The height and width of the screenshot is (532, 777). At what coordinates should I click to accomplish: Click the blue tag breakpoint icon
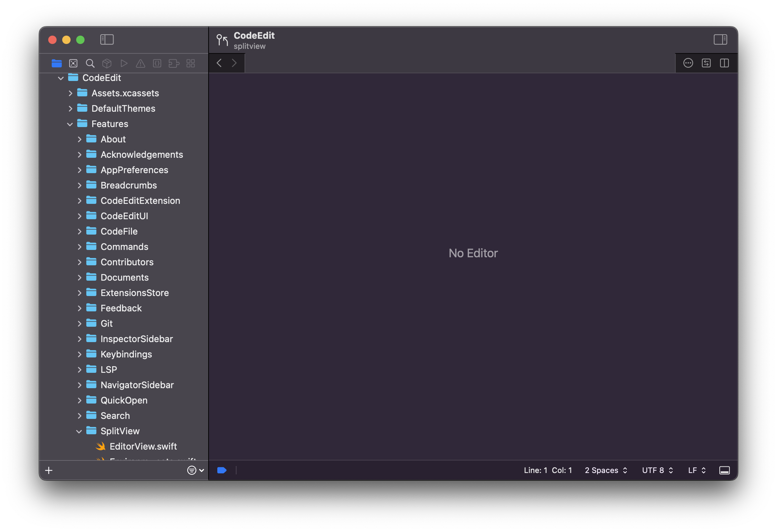pos(222,470)
